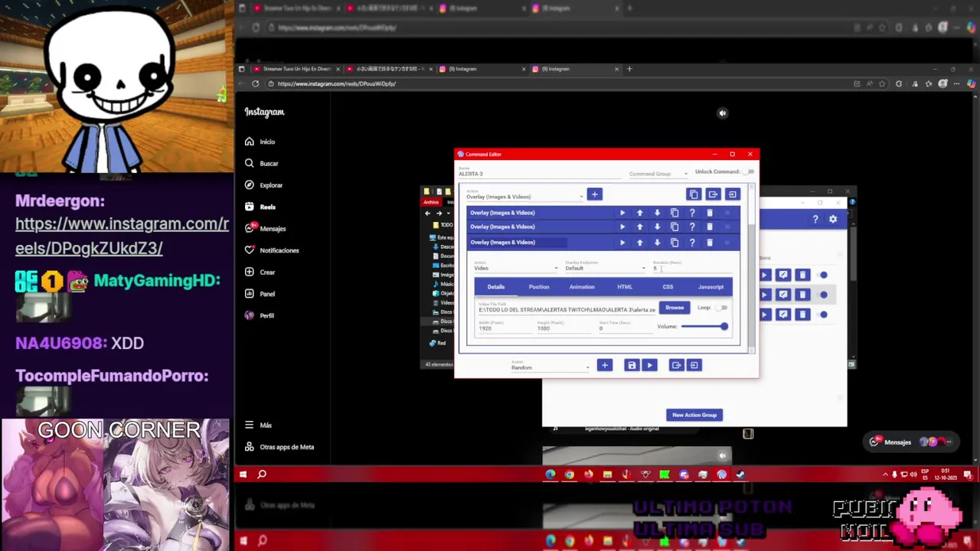The height and width of the screenshot is (551, 980).
Task: Open the Overlay Endpoints Default dropdown
Action: [605, 267]
